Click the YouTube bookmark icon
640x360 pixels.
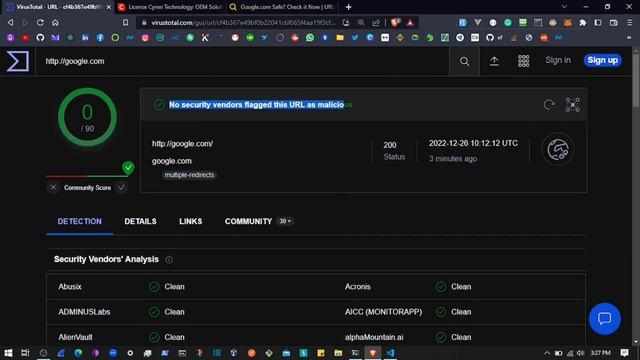click(25, 38)
